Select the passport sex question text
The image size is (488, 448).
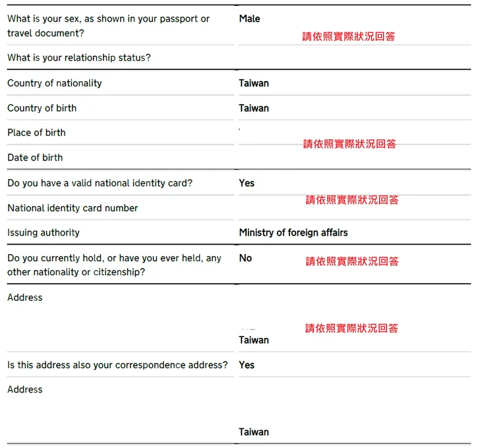pyautogui.click(x=108, y=26)
